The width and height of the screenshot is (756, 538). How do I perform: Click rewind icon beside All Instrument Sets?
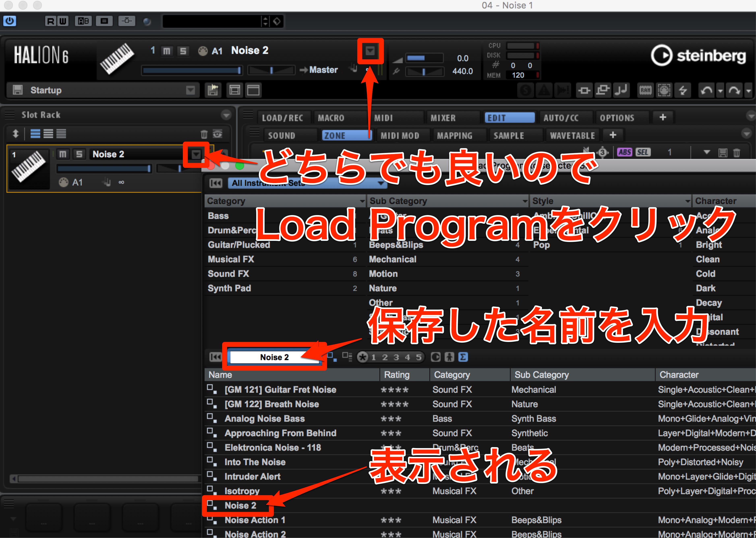click(215, 183)
